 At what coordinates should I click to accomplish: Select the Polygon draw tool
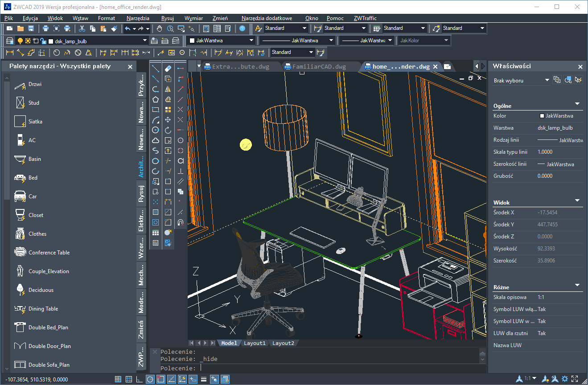[x=156, y=99]
